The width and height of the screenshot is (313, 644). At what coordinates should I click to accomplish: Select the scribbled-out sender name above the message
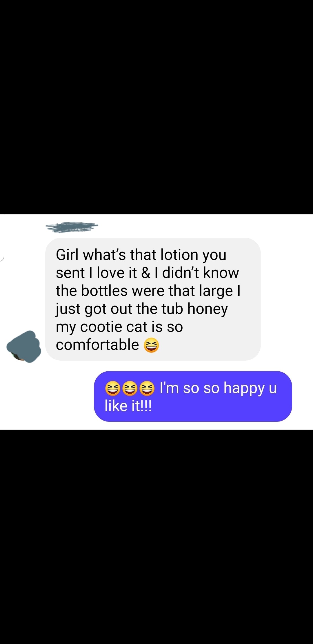point(72,227)
